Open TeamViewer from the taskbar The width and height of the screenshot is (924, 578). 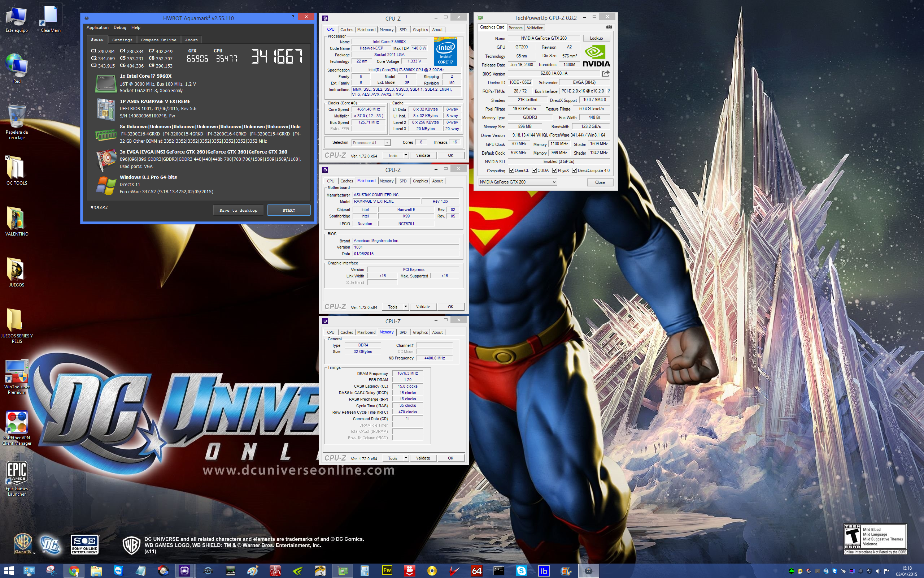[x=118, y=571]
